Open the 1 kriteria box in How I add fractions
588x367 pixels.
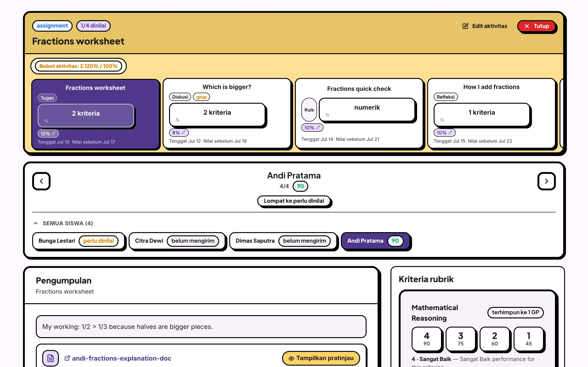coord(482,114)
